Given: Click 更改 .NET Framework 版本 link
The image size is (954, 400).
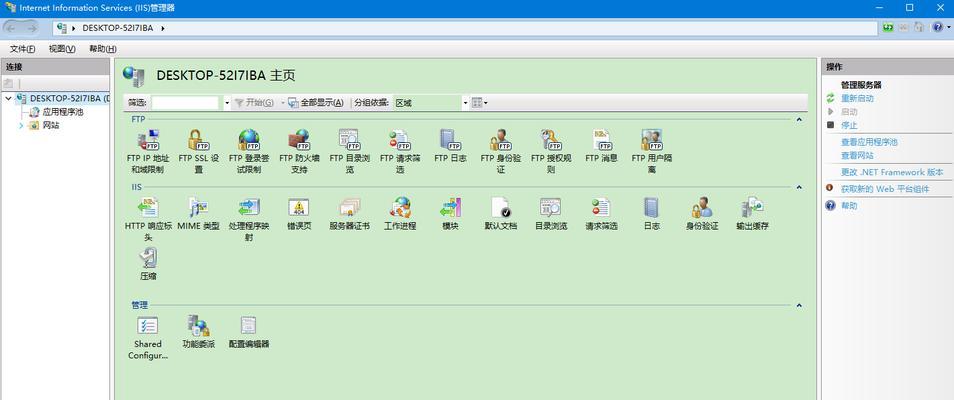Looking at the screenshot, I should (892, 172).
